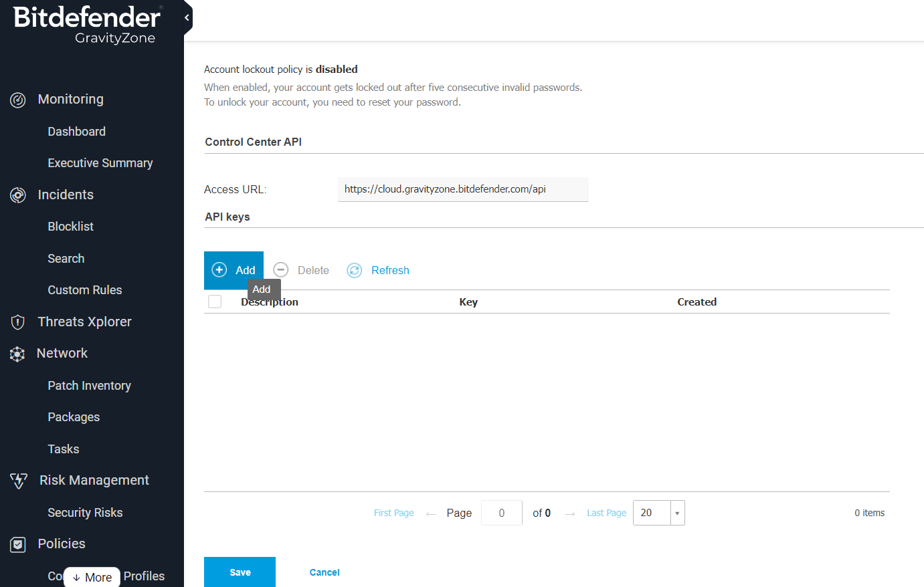Image resolution: width=924 pixels, height=587 pixels.
Task: Open Search under Incidents
Action: point(66,259)
